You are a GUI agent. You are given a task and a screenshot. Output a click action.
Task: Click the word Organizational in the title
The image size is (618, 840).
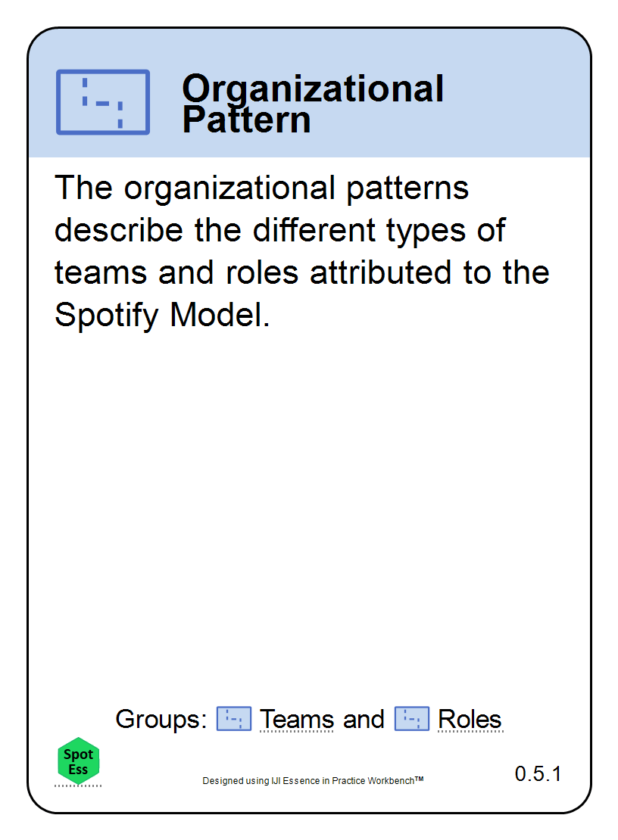pyautogui.click(x=313, y=89)
